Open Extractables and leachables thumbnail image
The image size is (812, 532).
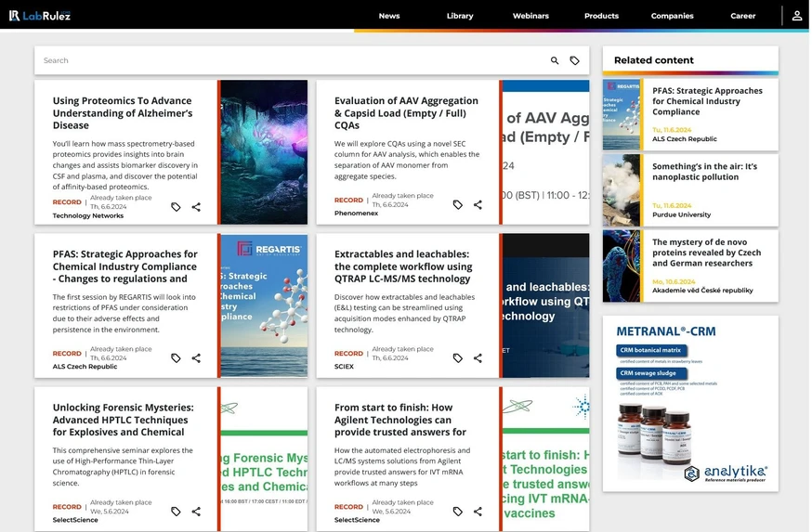pos(545,305)
